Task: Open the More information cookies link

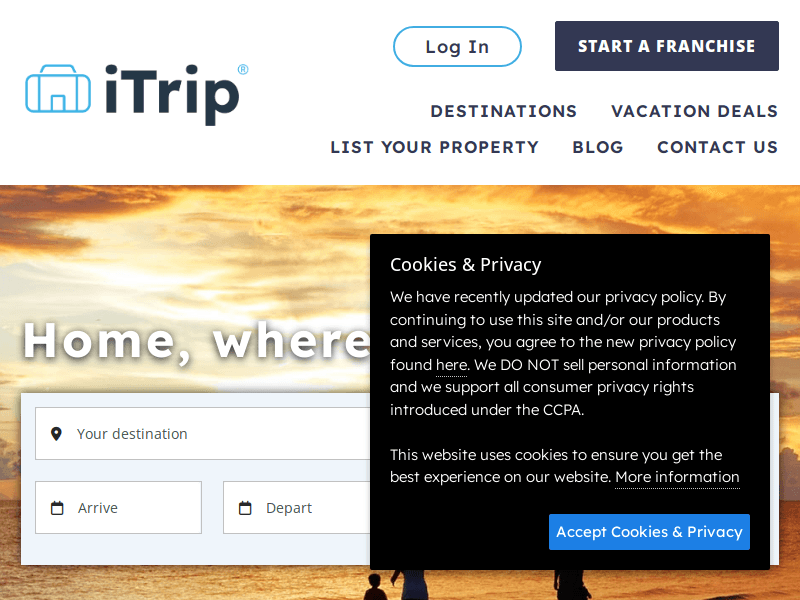Action: click(x=677, y=477)
